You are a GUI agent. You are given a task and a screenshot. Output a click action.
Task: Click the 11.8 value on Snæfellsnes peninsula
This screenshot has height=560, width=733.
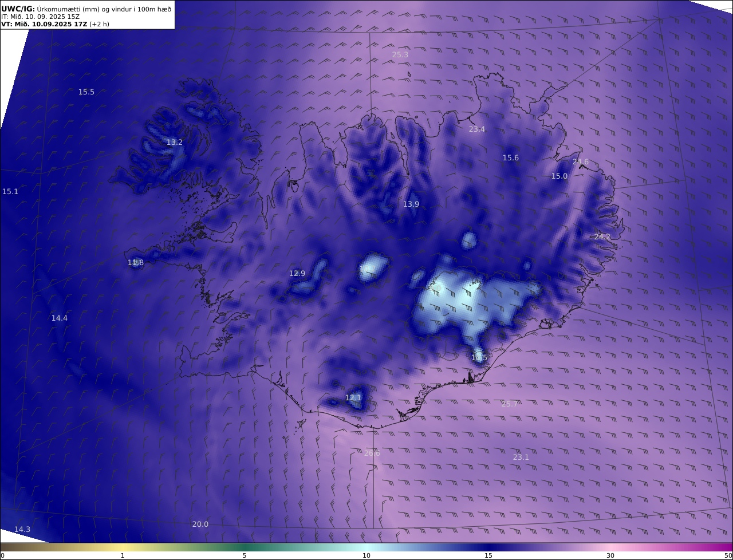point(136,263)
